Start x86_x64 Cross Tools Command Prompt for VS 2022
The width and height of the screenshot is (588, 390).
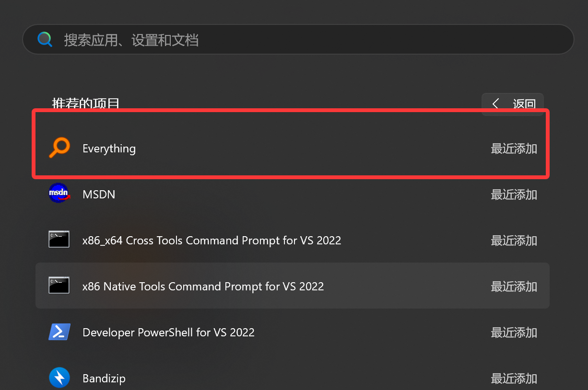[212, 240]
